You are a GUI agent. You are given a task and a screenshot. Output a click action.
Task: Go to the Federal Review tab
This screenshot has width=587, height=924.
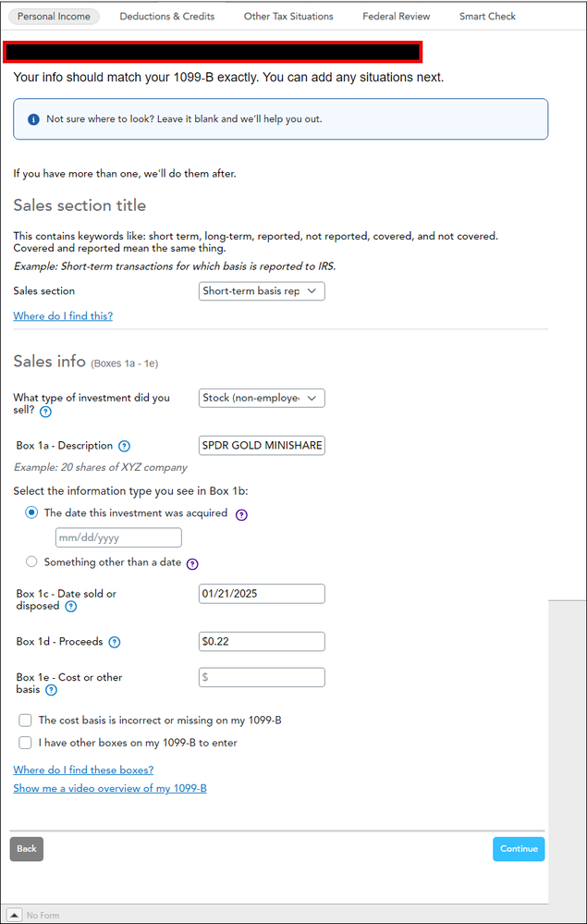click(x=397, y=17)
